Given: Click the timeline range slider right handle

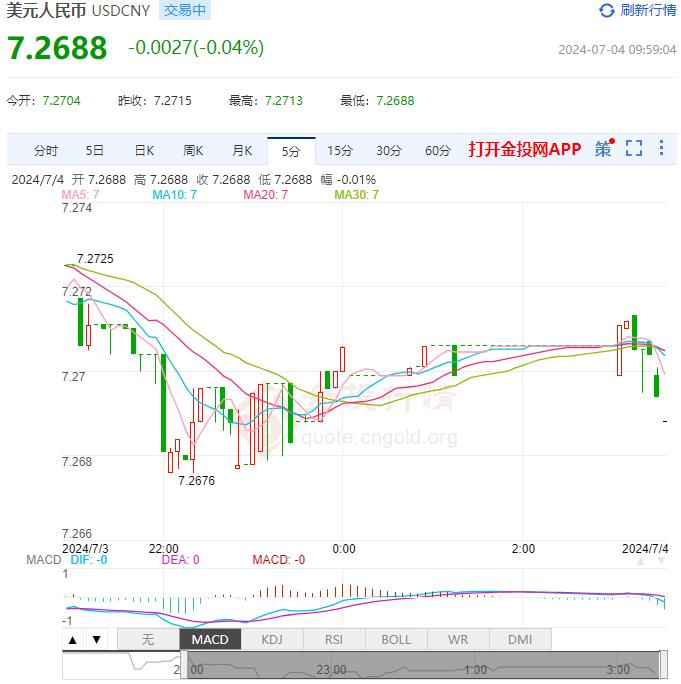Looking at the screenshot, I should pyautogui.click(x=664, y=665).
